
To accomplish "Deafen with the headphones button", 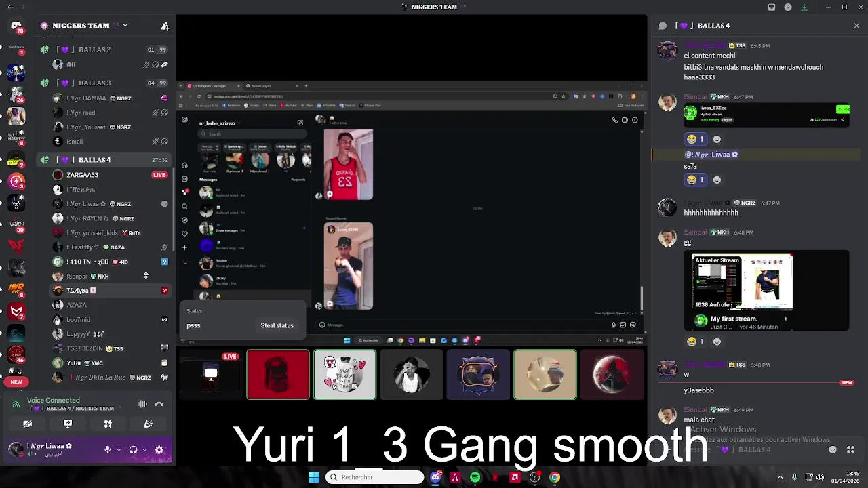I will pyautogui.click(x=134, y=449).
